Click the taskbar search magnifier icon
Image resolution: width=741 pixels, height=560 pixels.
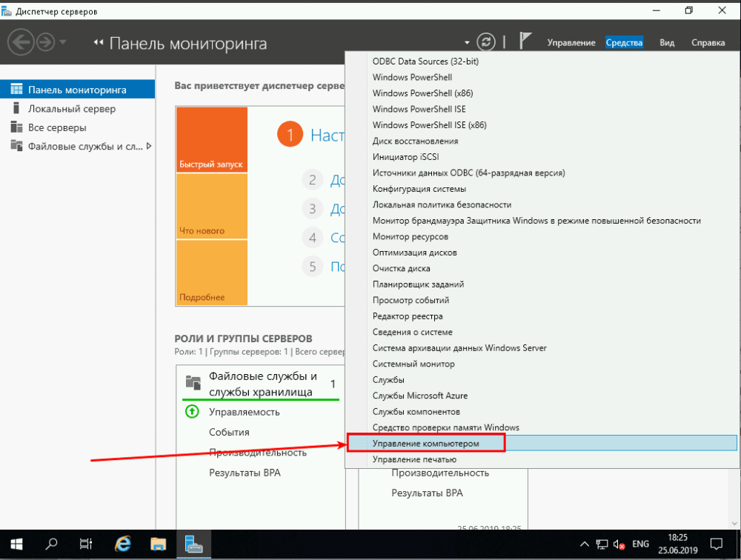[x=52, y=544]
